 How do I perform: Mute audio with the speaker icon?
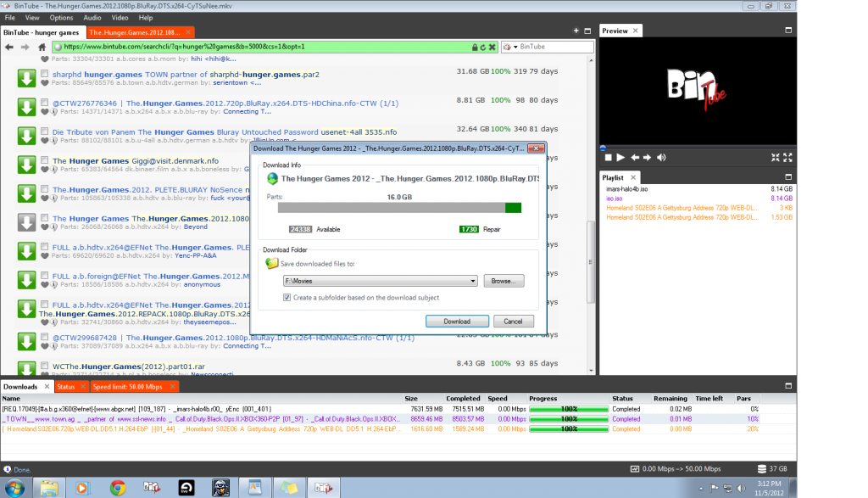(661, 158)
